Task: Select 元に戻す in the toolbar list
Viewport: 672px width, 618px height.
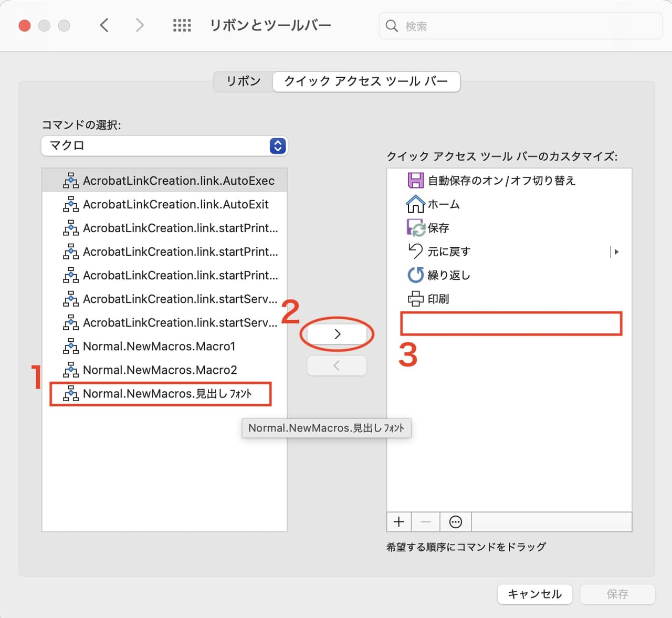Action: click(509, 252)
